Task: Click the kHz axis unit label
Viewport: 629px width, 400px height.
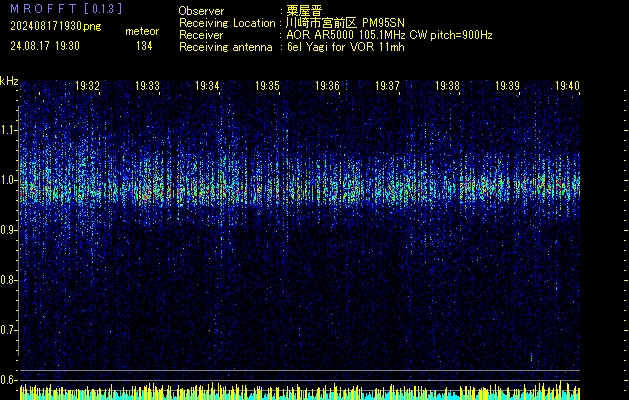Action: (9, 81)
